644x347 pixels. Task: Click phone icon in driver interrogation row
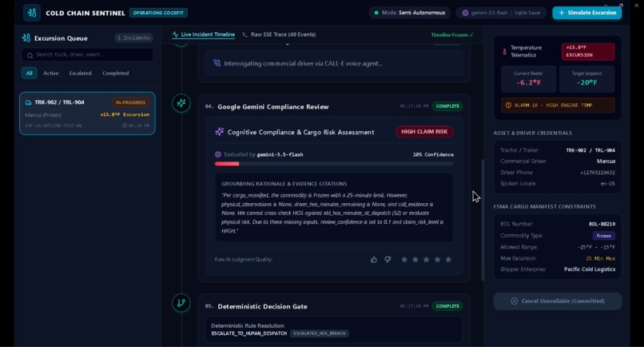(x=217, y=63)
